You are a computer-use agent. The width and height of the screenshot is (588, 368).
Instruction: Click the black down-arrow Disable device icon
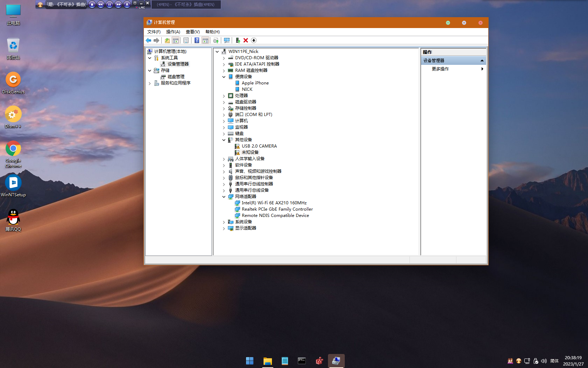click(x=254, y=41)
